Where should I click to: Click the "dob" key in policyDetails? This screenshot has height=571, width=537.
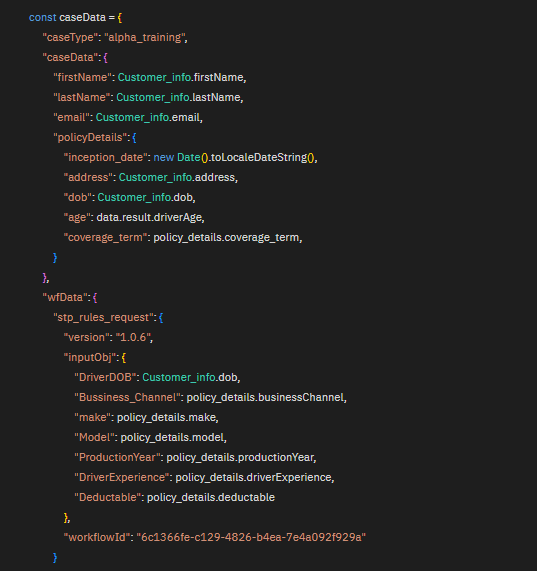78,198
